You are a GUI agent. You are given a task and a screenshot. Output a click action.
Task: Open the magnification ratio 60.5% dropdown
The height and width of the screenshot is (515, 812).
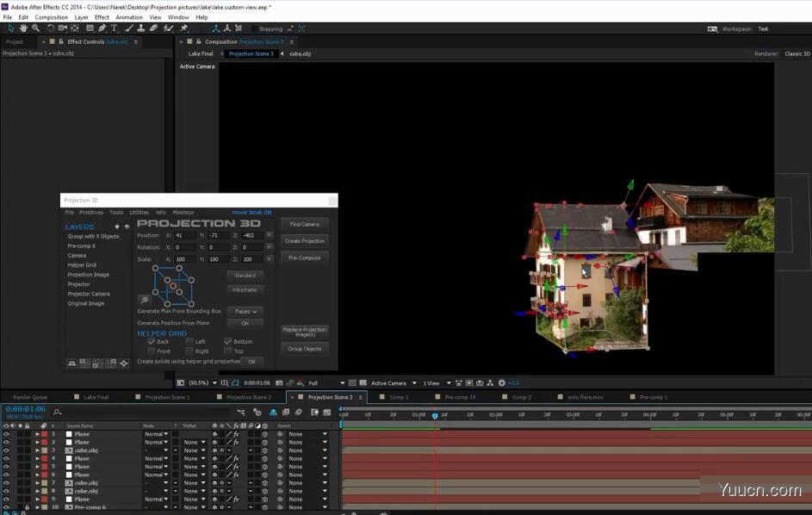(x=201, y=383)
